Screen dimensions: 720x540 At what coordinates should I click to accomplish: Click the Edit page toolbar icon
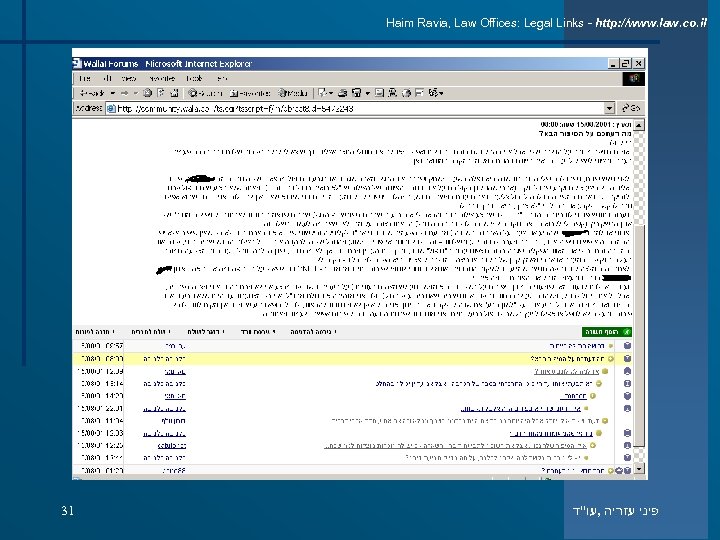click(357, 93)
